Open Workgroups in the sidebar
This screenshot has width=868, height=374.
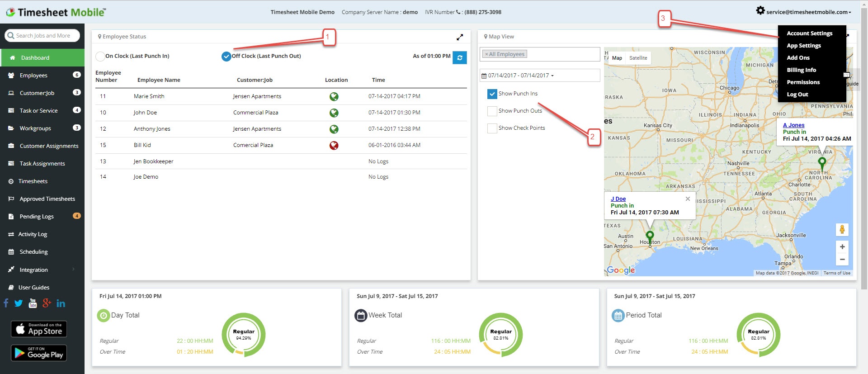click(42, 128)
